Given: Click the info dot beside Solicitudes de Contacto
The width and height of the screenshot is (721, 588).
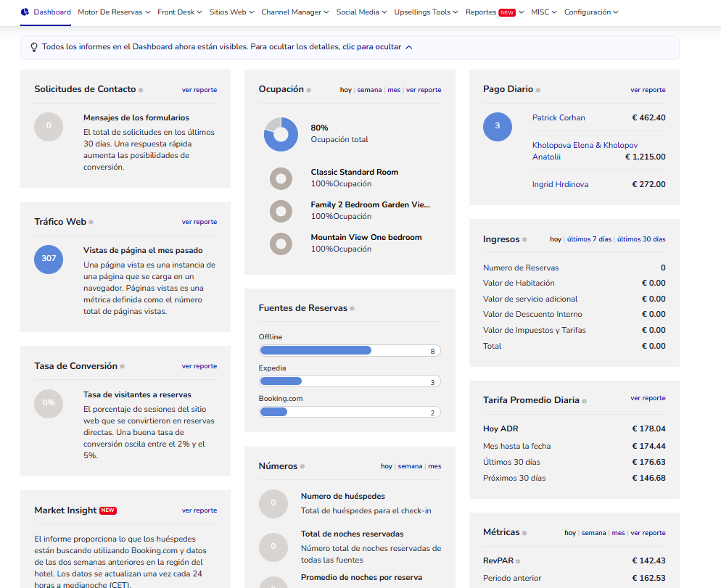Looking at the screenshot, I should [141, 91].
